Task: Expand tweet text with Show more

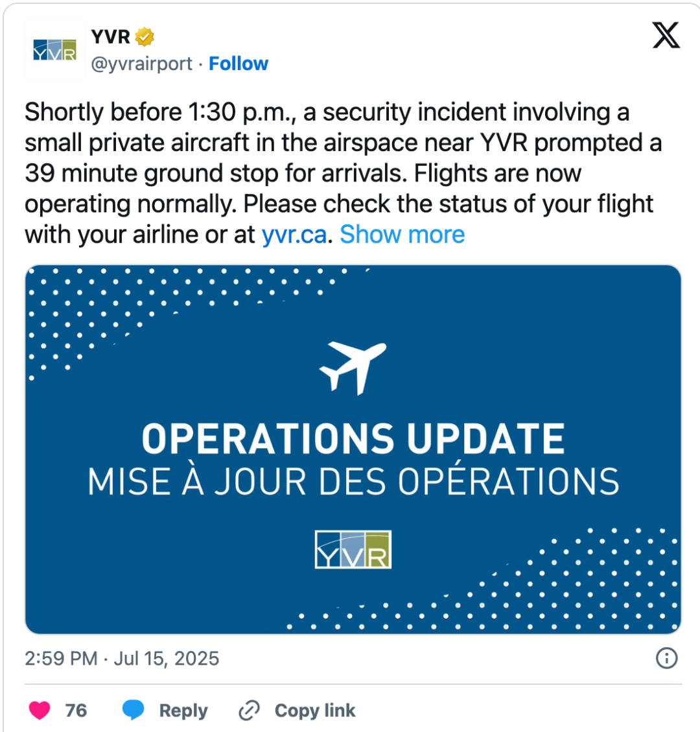Action: point(402,234)
